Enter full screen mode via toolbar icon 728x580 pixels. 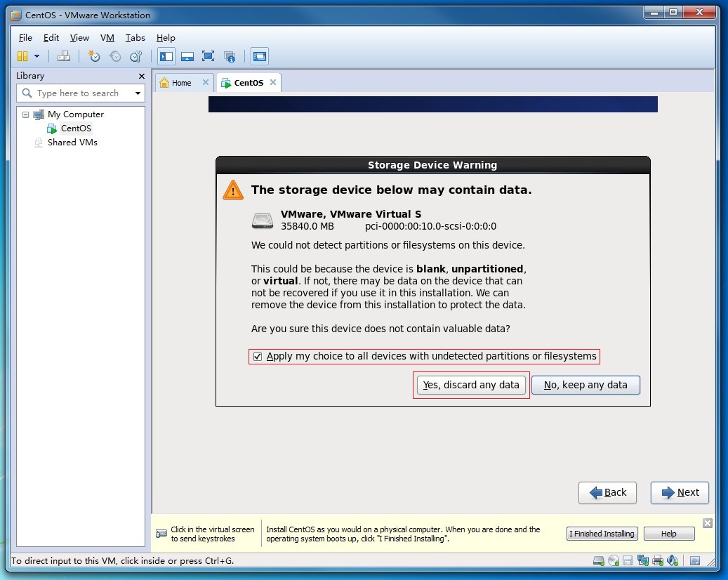[208, 57]
